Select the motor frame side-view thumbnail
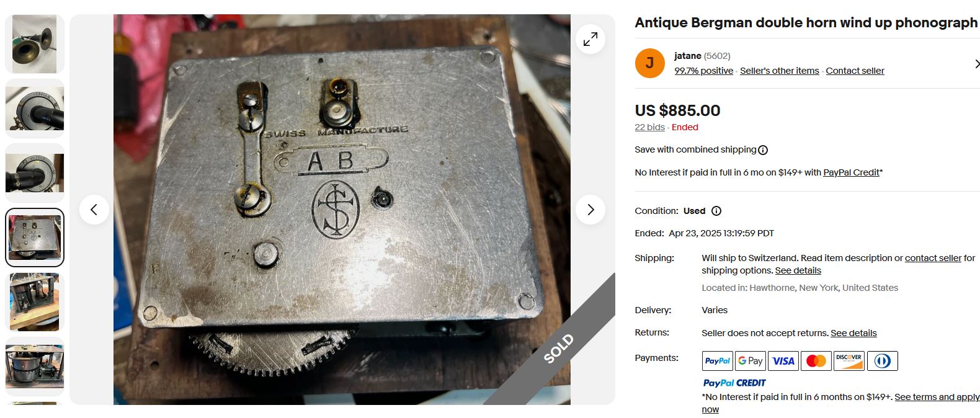This screenshot has height=418, width=980. pyautogui.click(x=35, y=302)
